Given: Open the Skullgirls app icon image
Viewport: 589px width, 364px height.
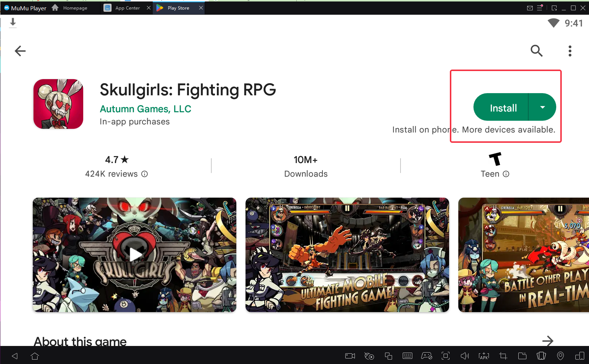Looking at the screenshot, I should [x=58, y=104].
